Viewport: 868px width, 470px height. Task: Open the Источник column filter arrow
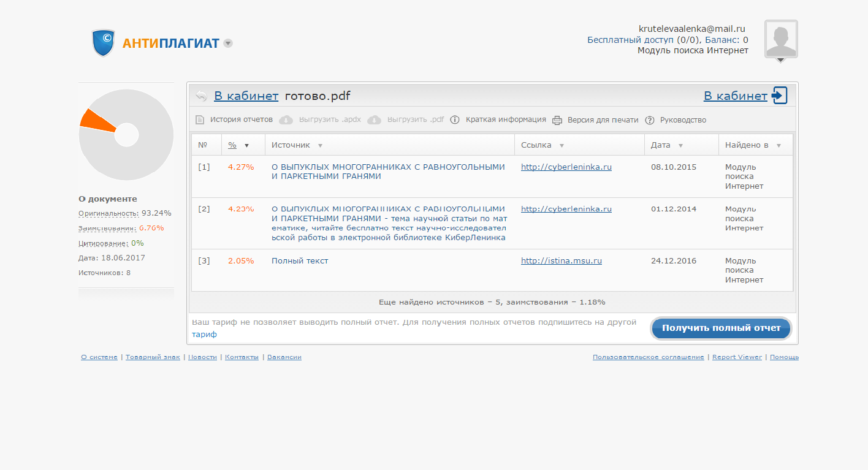pyautogui.click(x=320, y=146)
